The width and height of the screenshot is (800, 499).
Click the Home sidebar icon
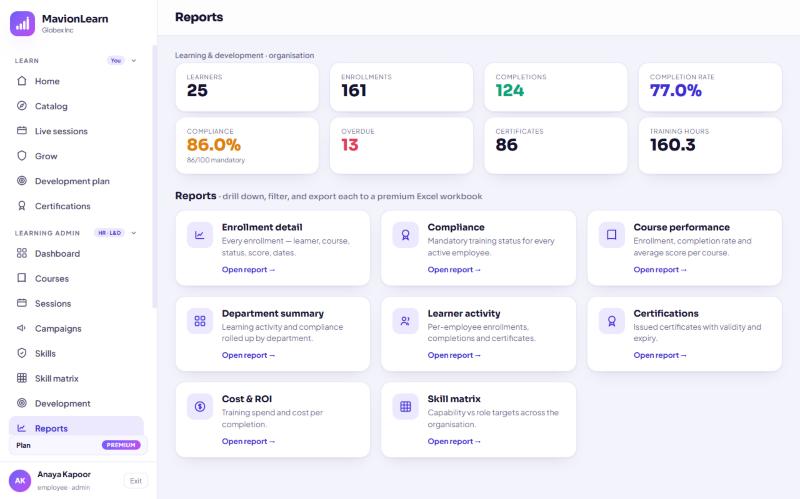21,81
